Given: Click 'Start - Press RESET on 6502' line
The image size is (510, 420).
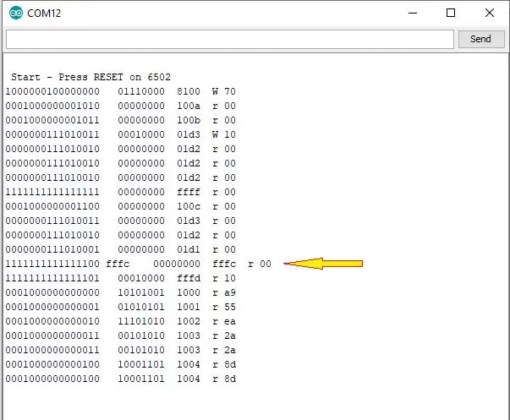Looking at the screenshot, I should pos(90,77).
